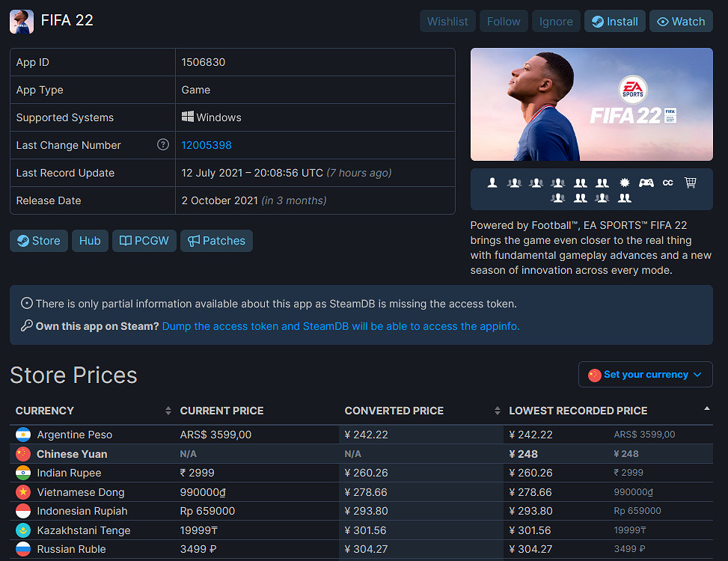The height and width of the screenshot is (561, 728).
Task: Click the achievements star icon
Action: click(623, 183)
